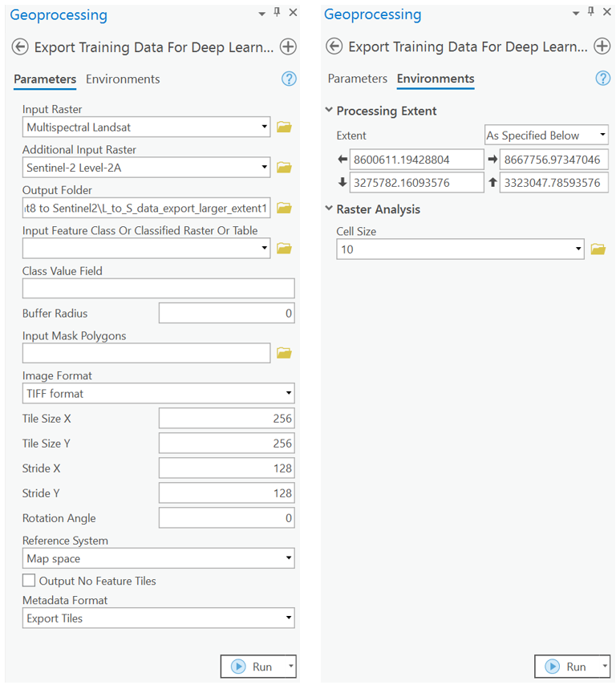Browse for Cell Size with folder icon
Viewport: 616px width, 685px height.
[598, 249]
